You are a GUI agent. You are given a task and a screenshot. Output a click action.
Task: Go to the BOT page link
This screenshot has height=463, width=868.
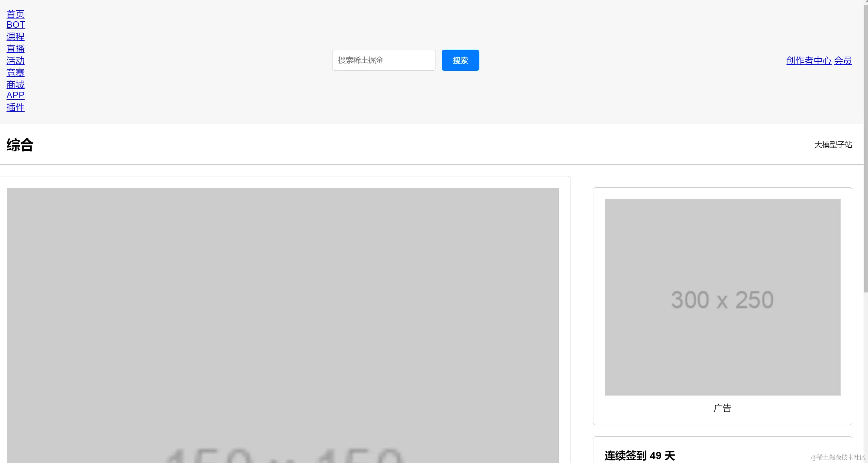pyautogui.click(x=15, y=25)
